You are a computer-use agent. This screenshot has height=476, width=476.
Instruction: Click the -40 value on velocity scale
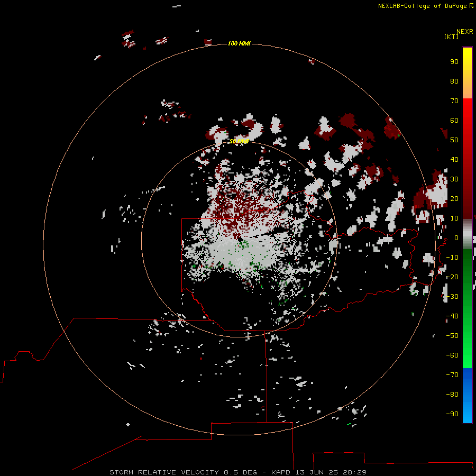tap(452, 316)
